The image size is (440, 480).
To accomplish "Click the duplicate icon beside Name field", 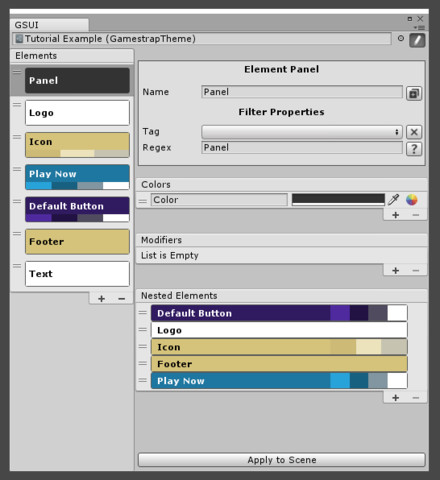I will (414, 93).
